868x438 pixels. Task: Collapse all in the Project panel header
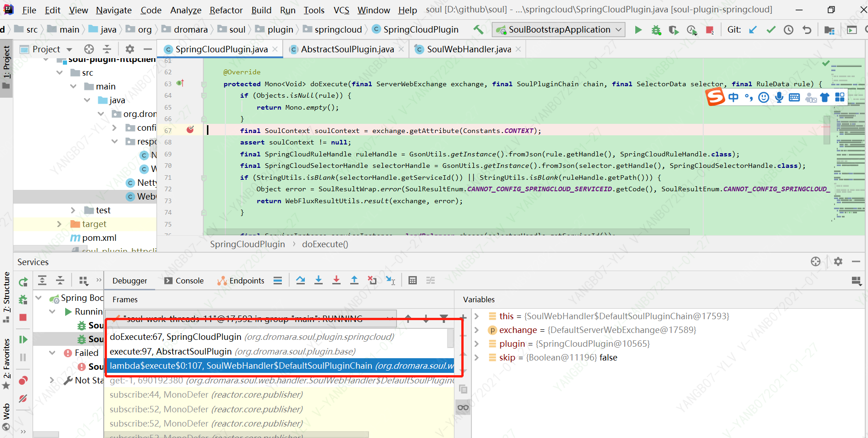coord(107,49)
